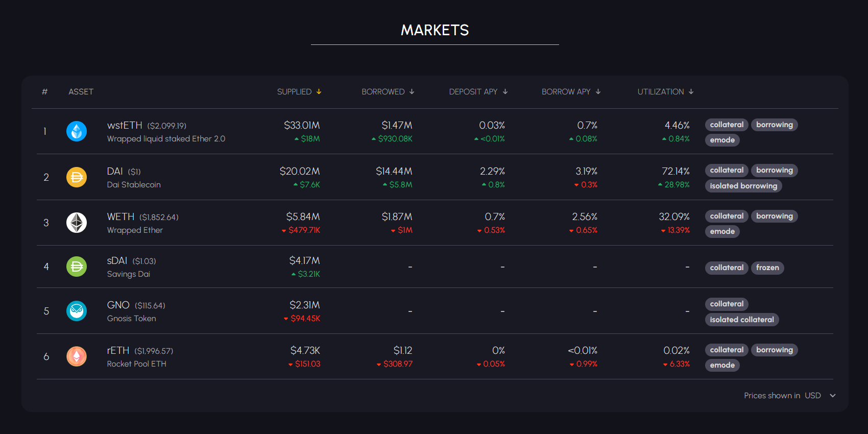Click wstETH borrowing tag
868x434 pixels.
pos(775,125)
